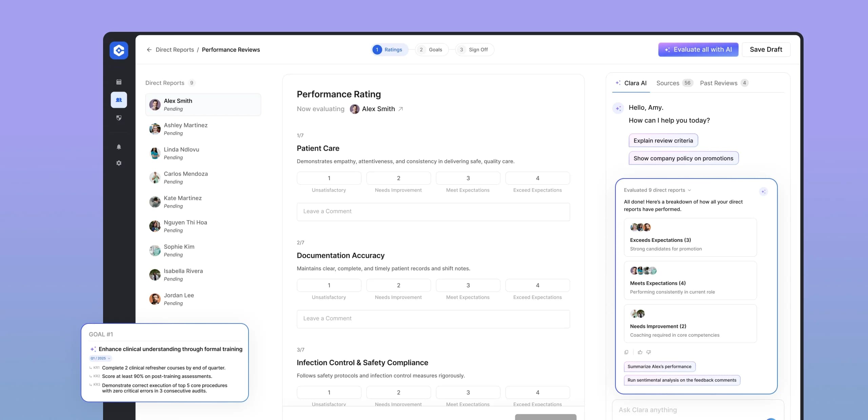
Task: Select Alex Smith in direct reports
Action: pyautogui.click(x=203, y=105)
